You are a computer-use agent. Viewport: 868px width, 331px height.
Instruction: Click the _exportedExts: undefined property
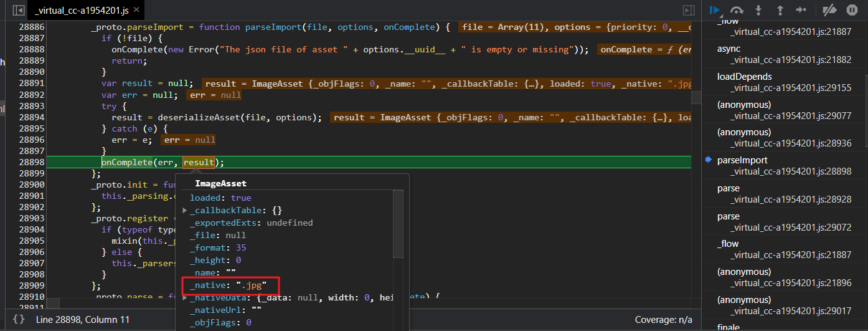[x=252, y=223]
